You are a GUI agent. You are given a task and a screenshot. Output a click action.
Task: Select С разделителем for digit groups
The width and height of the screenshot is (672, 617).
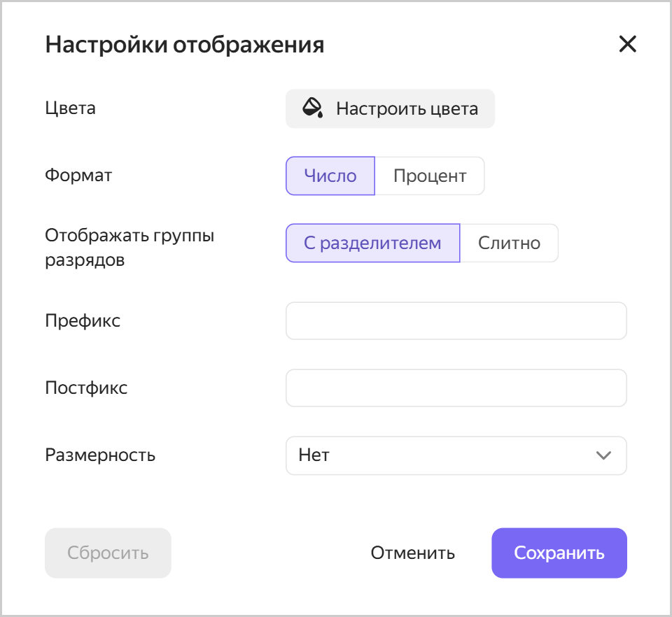coord(372,243)
